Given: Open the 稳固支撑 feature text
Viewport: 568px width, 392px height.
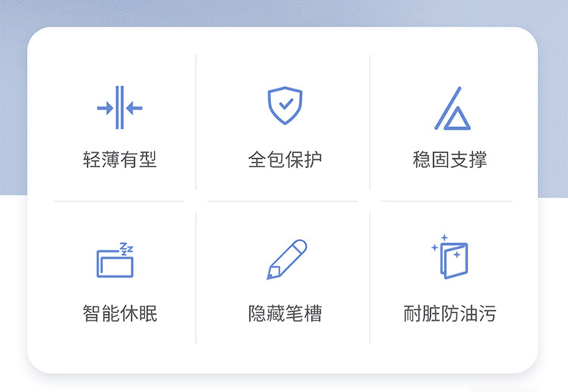Looking at the screenshot, I should point(450,160).
